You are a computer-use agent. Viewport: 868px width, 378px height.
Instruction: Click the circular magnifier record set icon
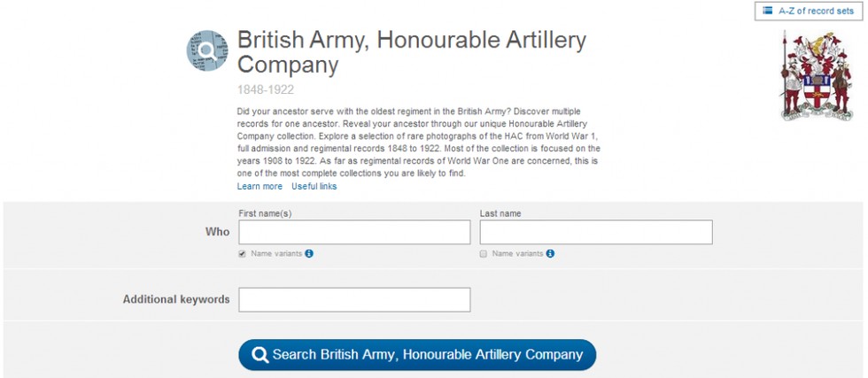tap(207, 51)
